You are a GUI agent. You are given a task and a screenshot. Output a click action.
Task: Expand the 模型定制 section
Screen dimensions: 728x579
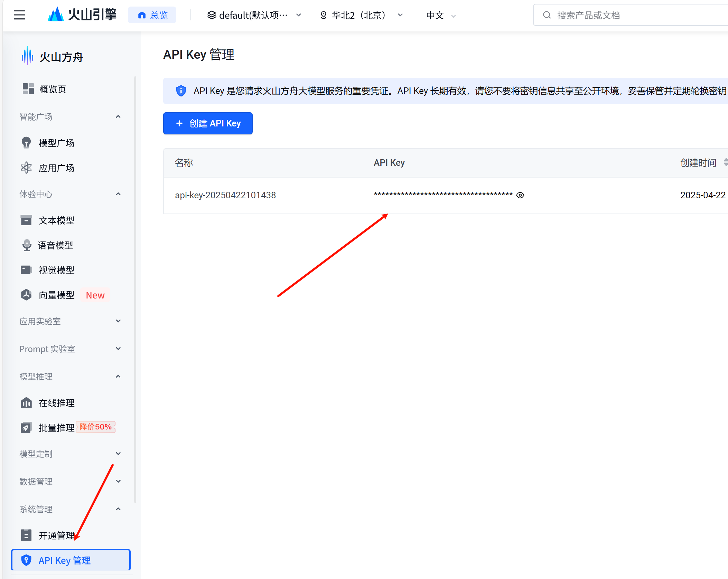118,454
